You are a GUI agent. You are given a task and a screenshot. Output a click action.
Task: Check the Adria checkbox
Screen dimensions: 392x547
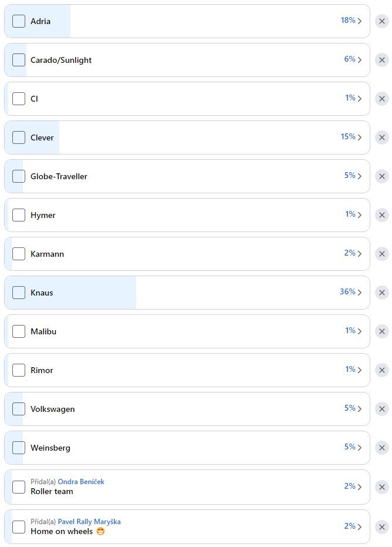pos(19,21)
